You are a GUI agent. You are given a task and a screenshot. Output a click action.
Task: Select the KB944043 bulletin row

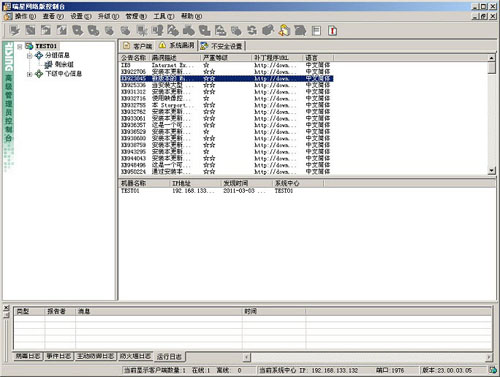coord(227,159)
